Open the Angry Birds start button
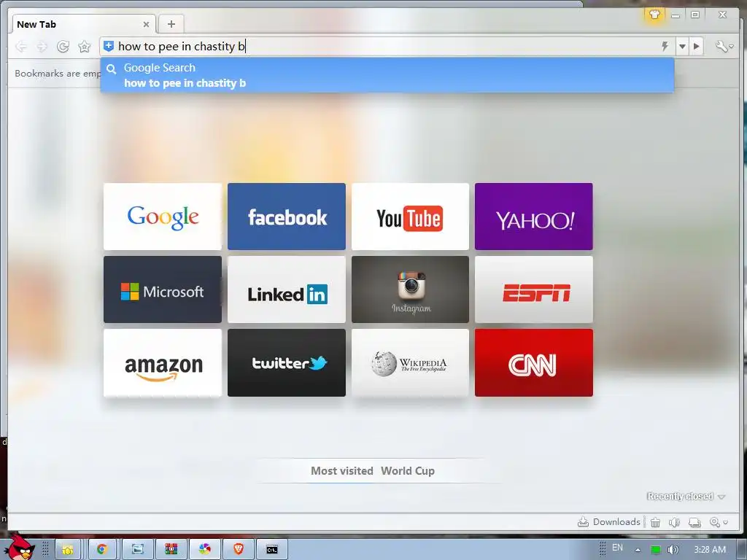The image size is (747, 560). click(x=20, y=548)
